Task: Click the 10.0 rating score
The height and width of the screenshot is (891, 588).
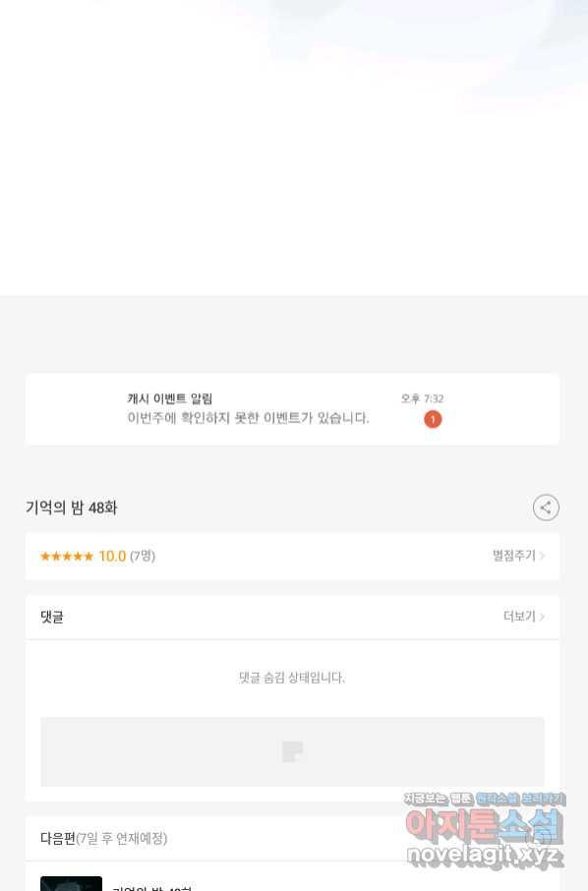Action: click(x=112, y=556)
